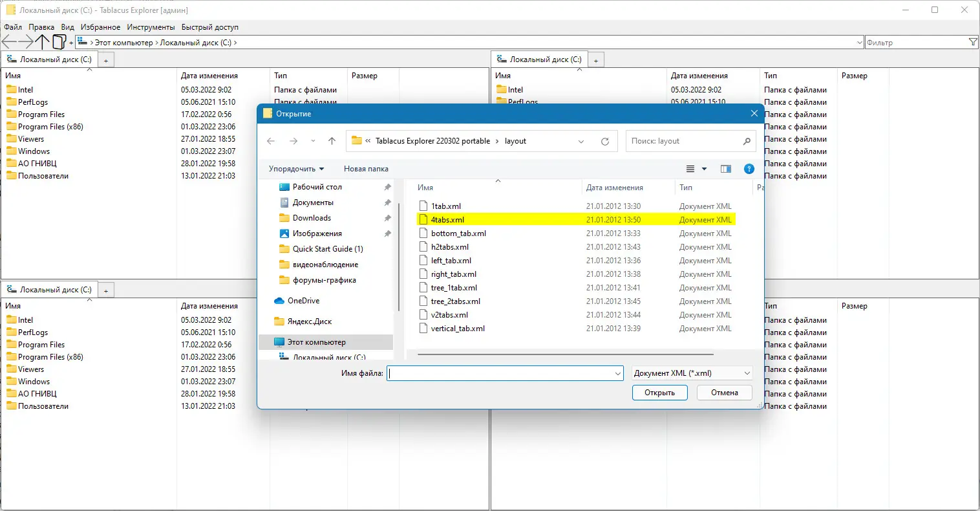Click the OneDrive cloud icon in the sidebar
The image size is (980, 511).
(x=279, y=301)
